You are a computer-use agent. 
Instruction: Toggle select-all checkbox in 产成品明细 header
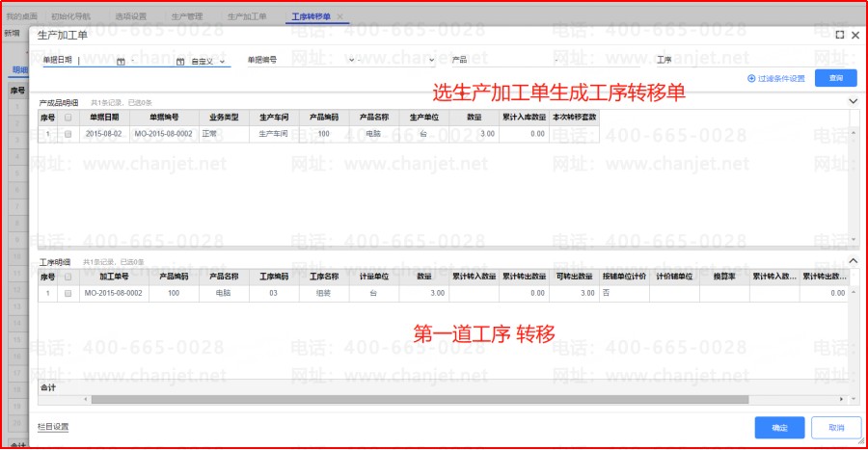click(x=68, y=118)
